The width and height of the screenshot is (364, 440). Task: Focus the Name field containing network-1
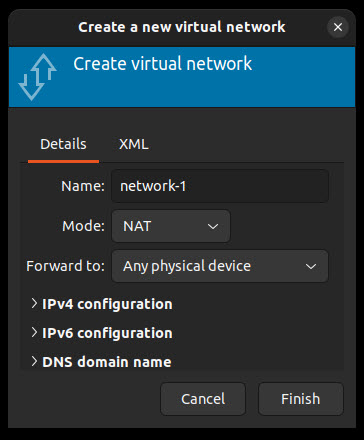220,186
